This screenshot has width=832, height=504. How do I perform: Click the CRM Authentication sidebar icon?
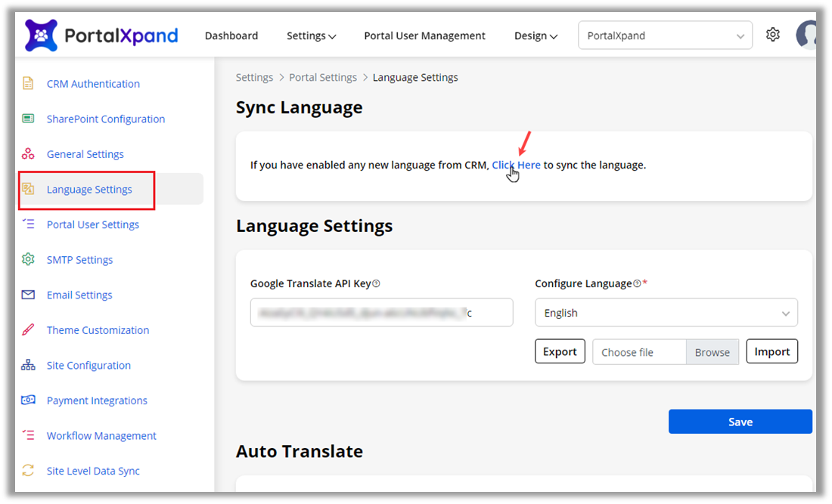pyautogui.click(x=28, y=84)
